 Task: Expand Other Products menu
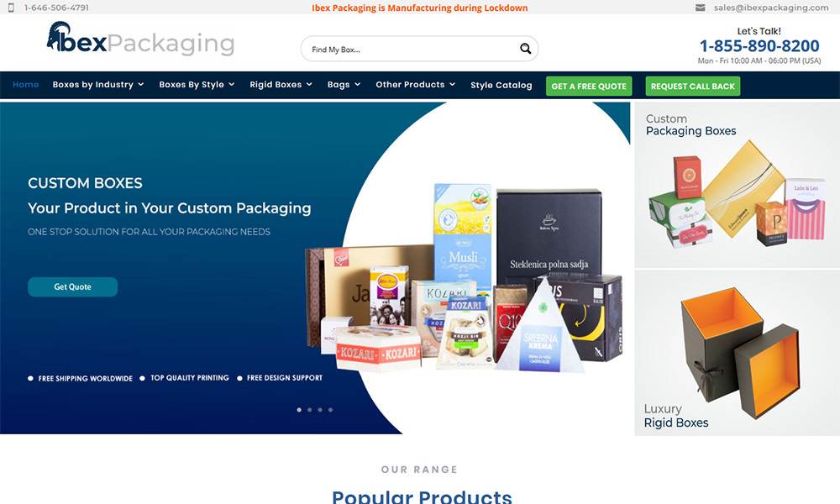pos(415,85)
